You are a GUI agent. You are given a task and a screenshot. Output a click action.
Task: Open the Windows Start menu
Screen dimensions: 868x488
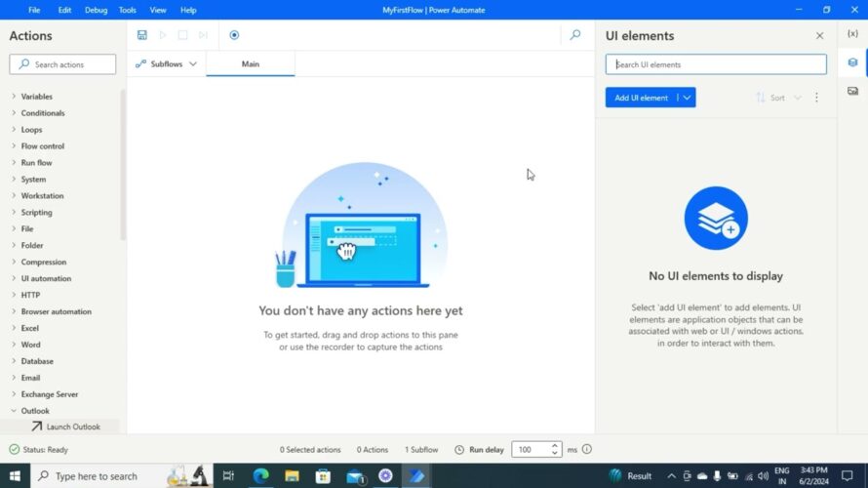pyautogui.click(x=15, y=476)
